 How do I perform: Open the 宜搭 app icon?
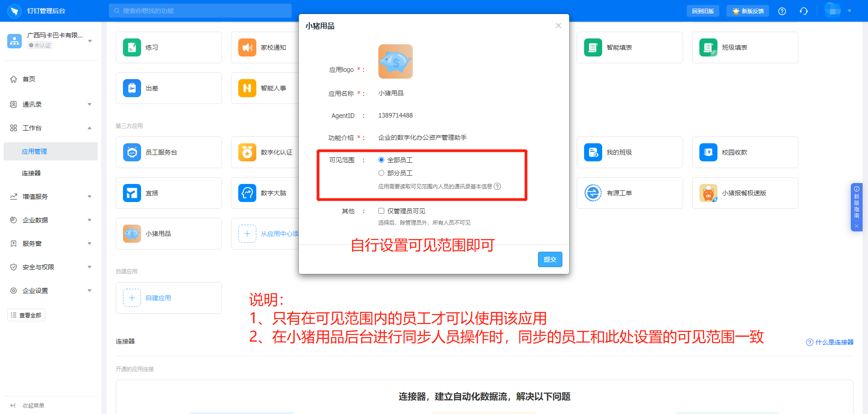pos(132,193)
